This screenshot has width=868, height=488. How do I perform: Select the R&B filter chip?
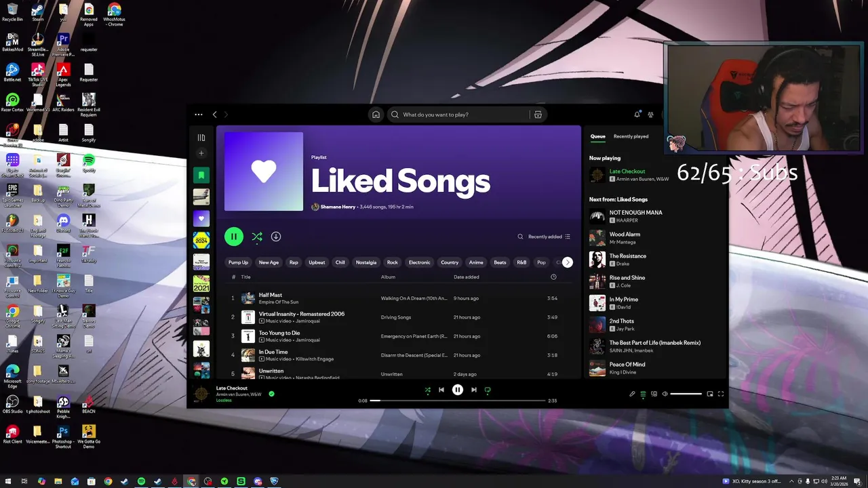521,262
